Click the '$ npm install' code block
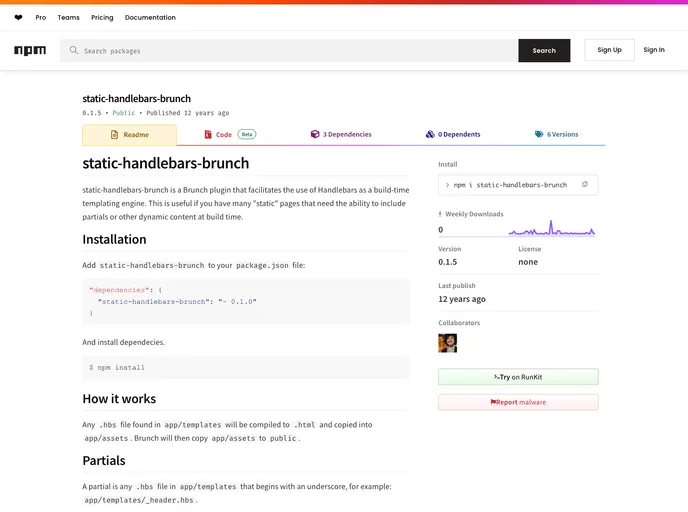 (246, 367)
